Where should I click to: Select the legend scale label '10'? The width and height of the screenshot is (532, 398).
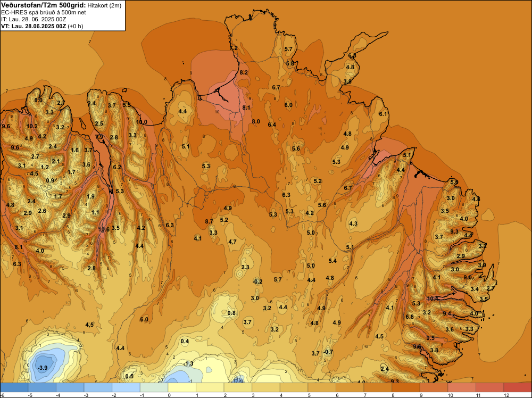click(451, 395)
